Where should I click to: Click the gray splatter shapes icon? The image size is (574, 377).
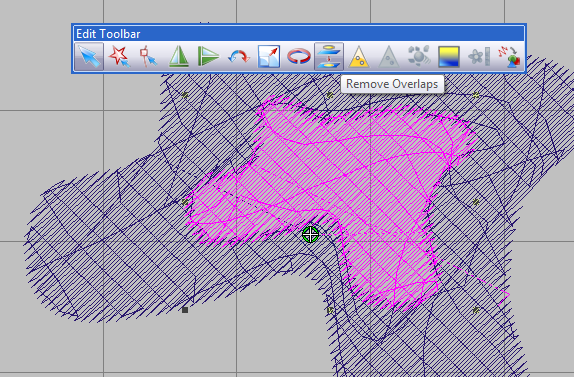pos(419,57)
